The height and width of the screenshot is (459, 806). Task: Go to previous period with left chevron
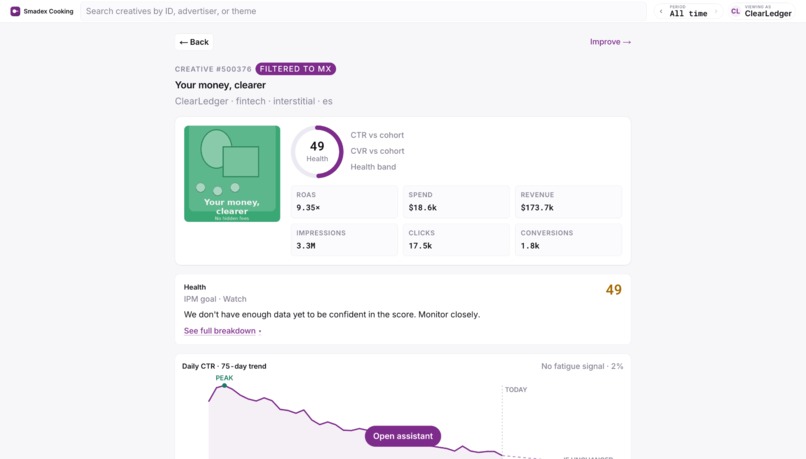(x=661, y=11)
